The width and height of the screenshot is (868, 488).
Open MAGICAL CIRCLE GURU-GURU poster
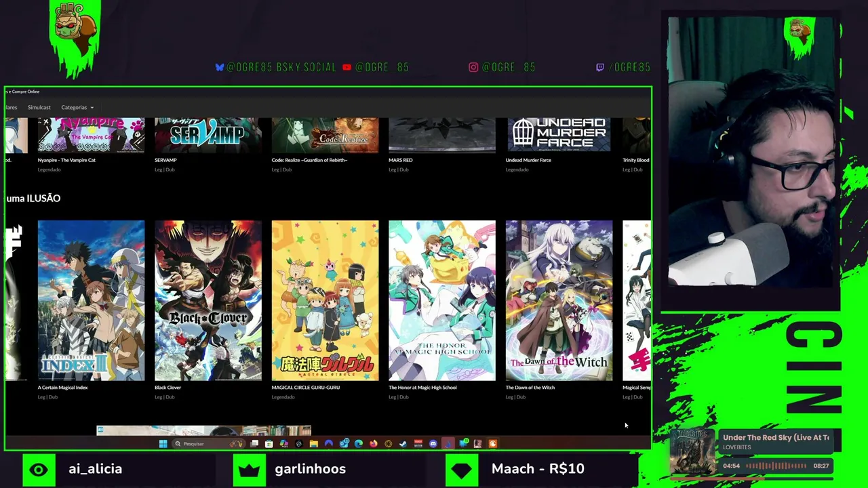click(x=325, y=300)
